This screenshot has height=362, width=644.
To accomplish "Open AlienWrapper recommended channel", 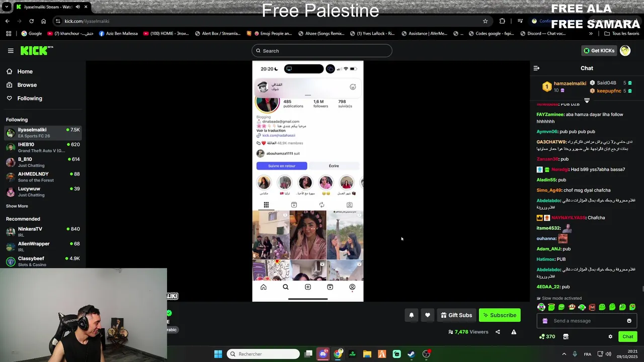I will [43, 246].
